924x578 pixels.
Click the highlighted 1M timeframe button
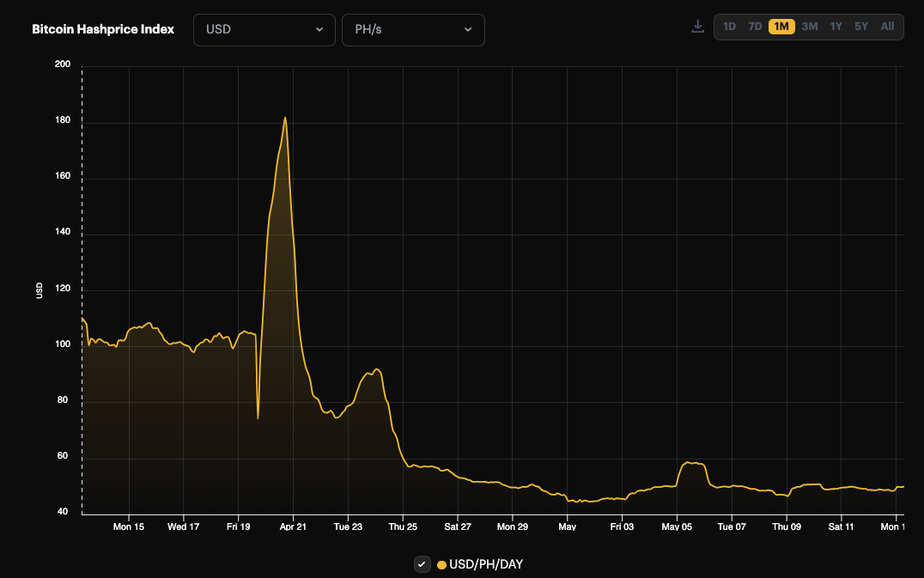[x=781, y=26]
